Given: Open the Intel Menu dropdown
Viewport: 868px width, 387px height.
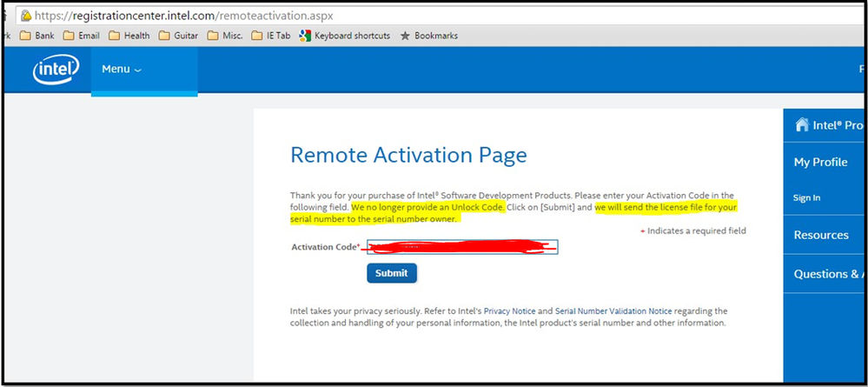Looking at the screenshot, I should coord(121,70).
